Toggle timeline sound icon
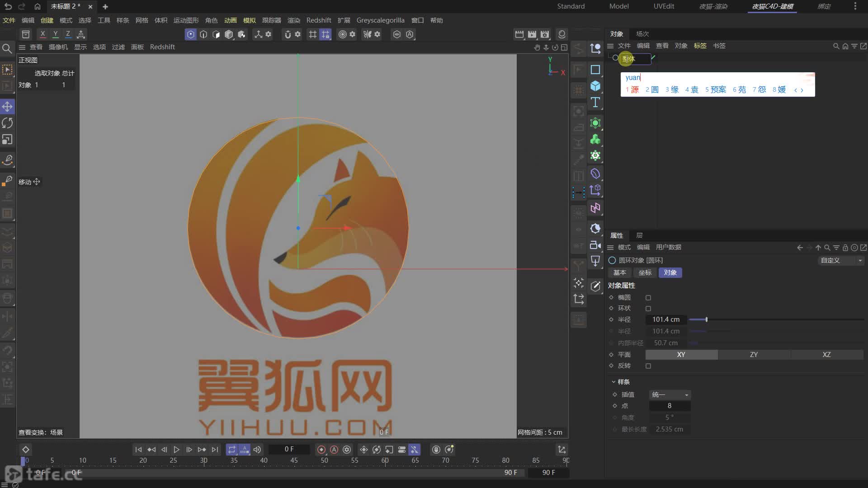The height and width of the screenshot is (488, 868). coord(257,450)
